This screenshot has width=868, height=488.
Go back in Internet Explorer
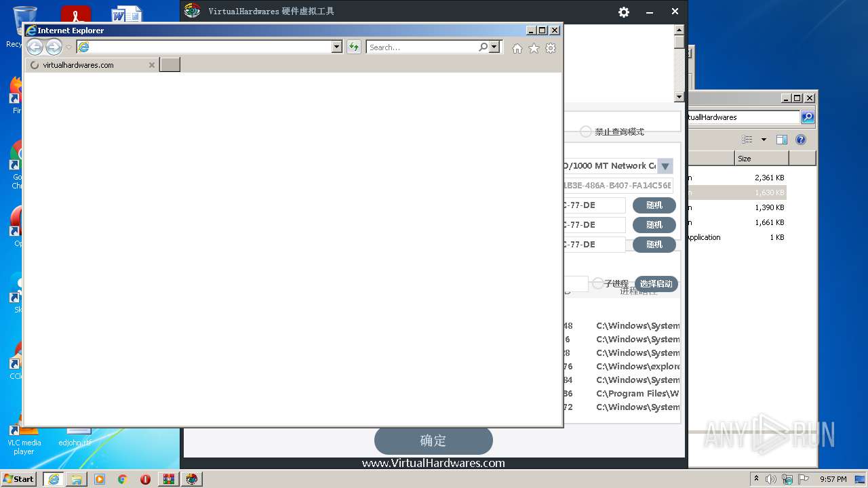tap(35, 47)
